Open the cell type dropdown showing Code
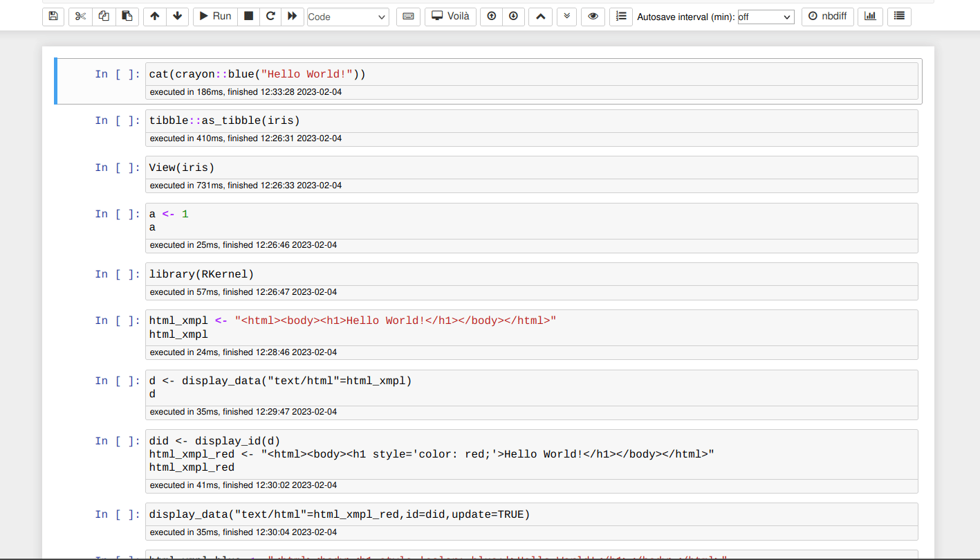 (347, 16)
